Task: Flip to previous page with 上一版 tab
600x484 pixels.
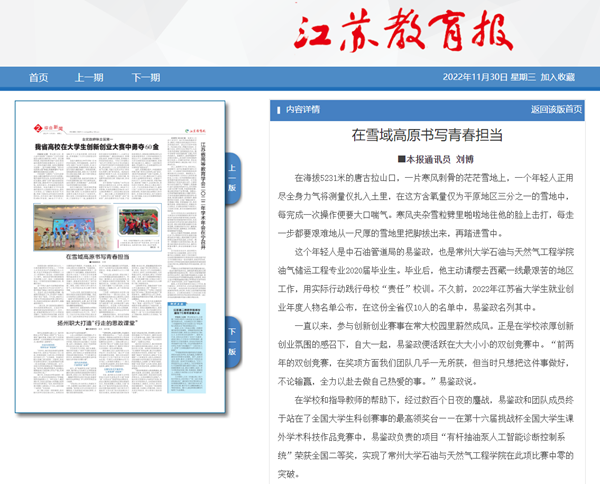Action: [231, 176]
